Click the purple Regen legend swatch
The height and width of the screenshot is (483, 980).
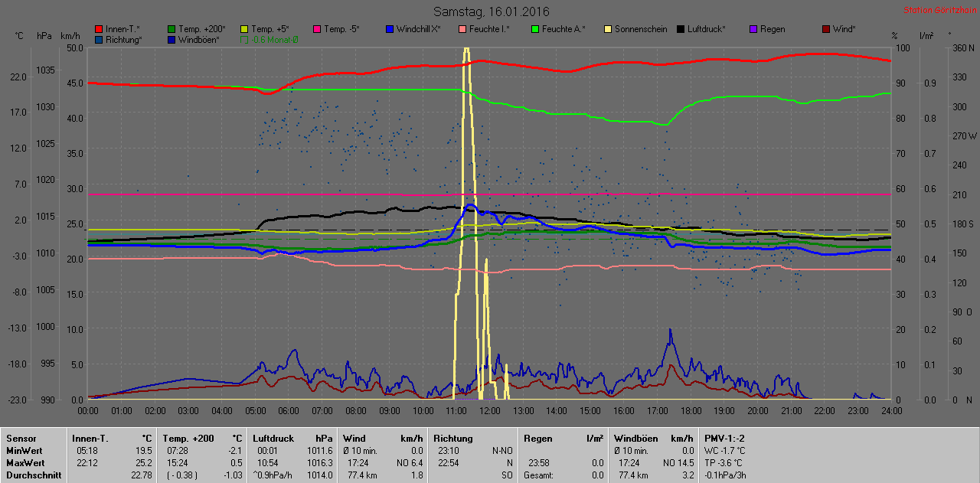pos(753,29)
